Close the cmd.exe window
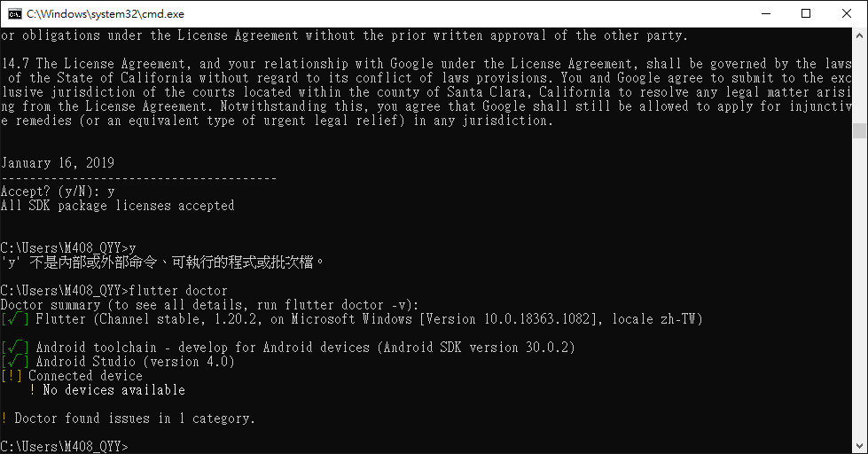Viewport: 868px width, 454px height. point(846,13)
